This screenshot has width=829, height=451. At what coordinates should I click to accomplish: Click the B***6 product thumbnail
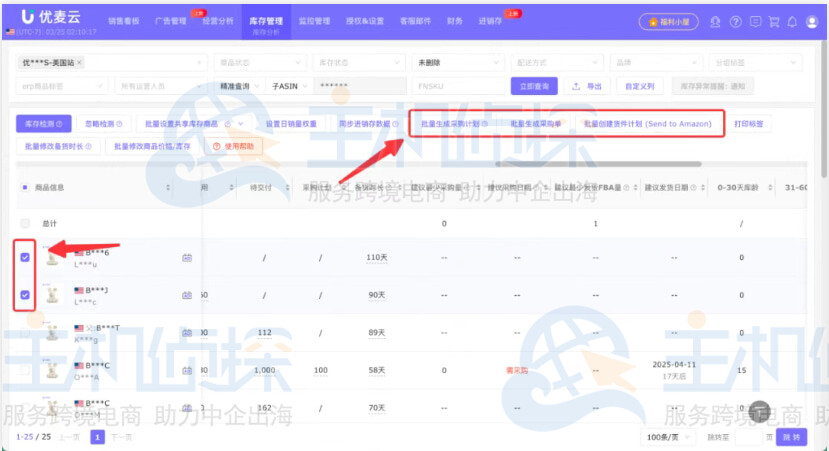[x=52, y=256]
